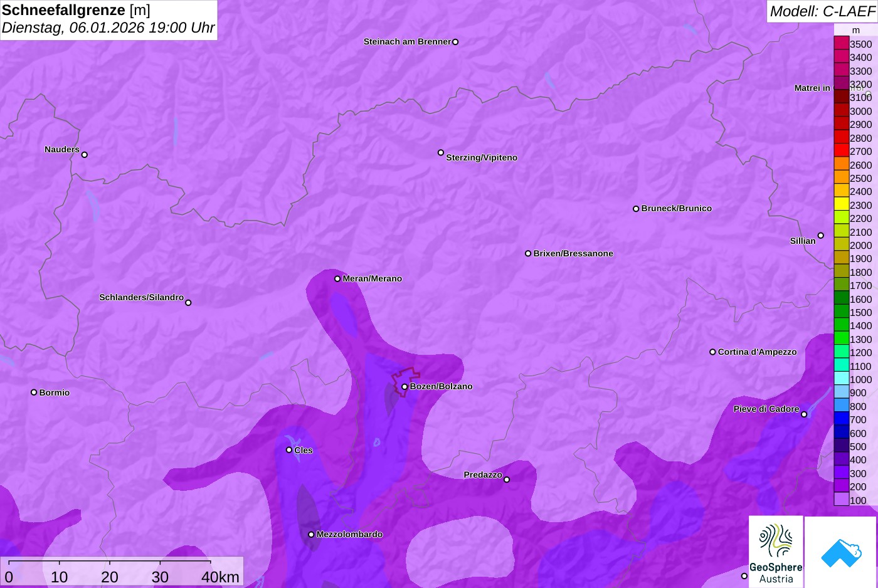Screen dimensions: 878x588
Task: Click the date "Dienstag, 06.01.2026 19:00 Uhr"
Action: (108, 28)
